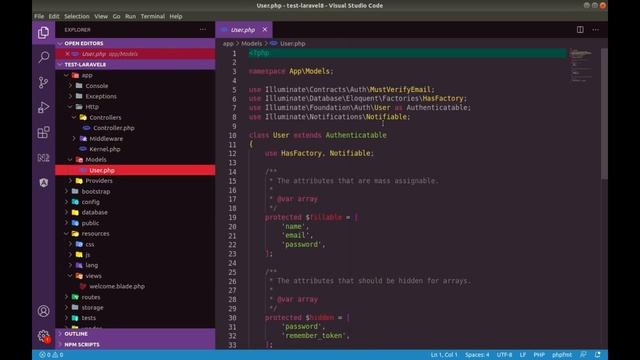Open the Go menu
The image size is (640, 360).
(x=116, y=16)
